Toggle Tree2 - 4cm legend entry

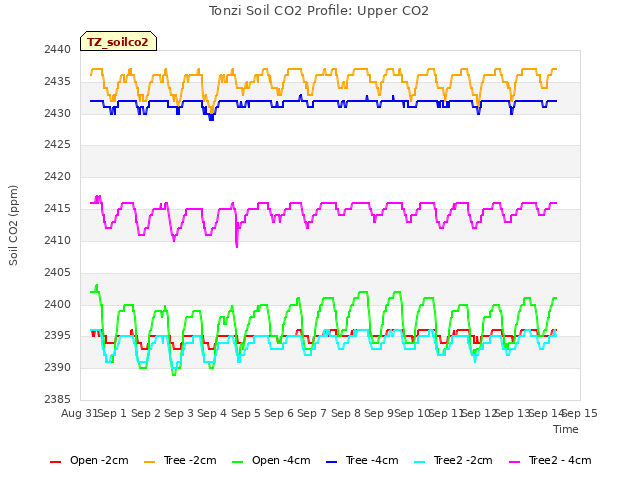[x=550, y=461]
